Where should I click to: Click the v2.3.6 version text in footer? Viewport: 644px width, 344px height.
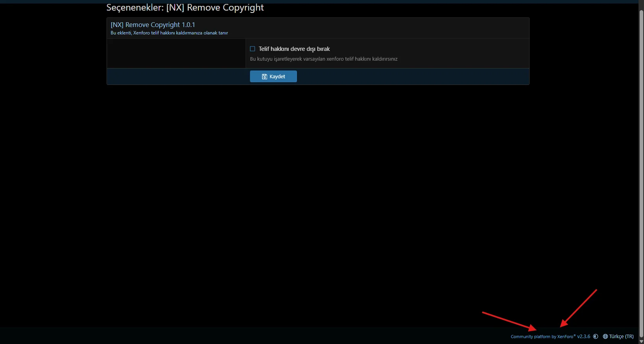click(x=583, y=337)
